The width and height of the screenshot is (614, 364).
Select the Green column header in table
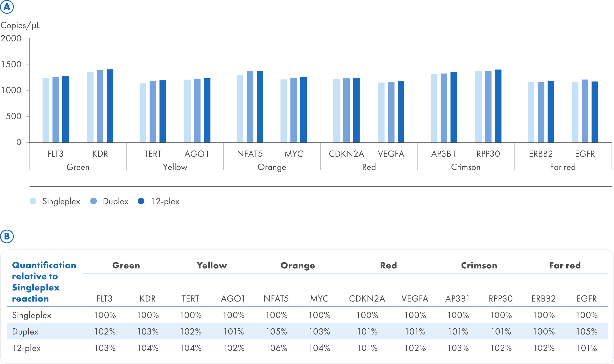click(126, 265)
